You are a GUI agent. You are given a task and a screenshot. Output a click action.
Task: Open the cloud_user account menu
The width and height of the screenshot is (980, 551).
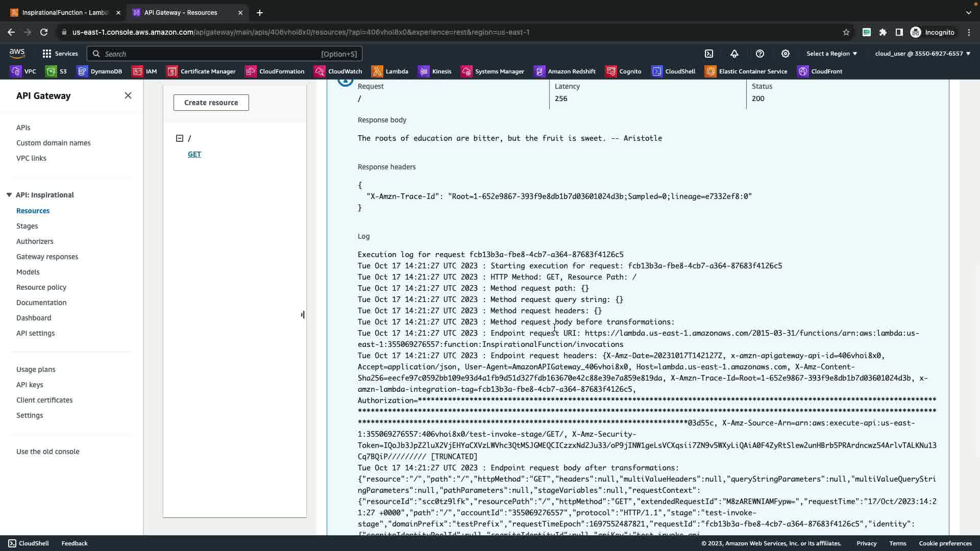922,54
